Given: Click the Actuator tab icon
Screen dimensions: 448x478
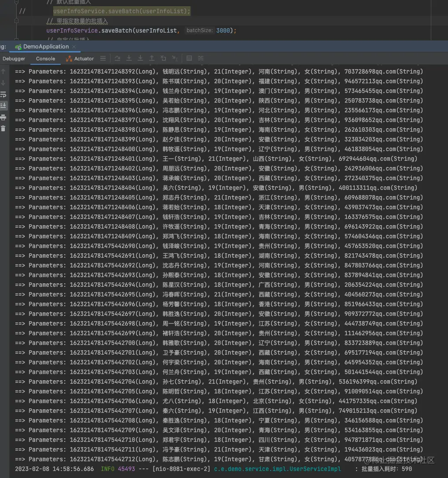Looking at the screenshot, I should (69, 59).
